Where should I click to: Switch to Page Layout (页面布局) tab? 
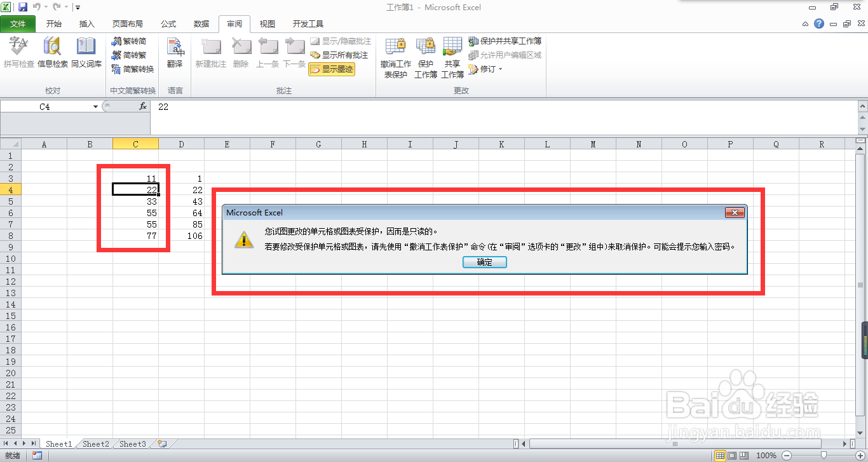coord(128,24)
